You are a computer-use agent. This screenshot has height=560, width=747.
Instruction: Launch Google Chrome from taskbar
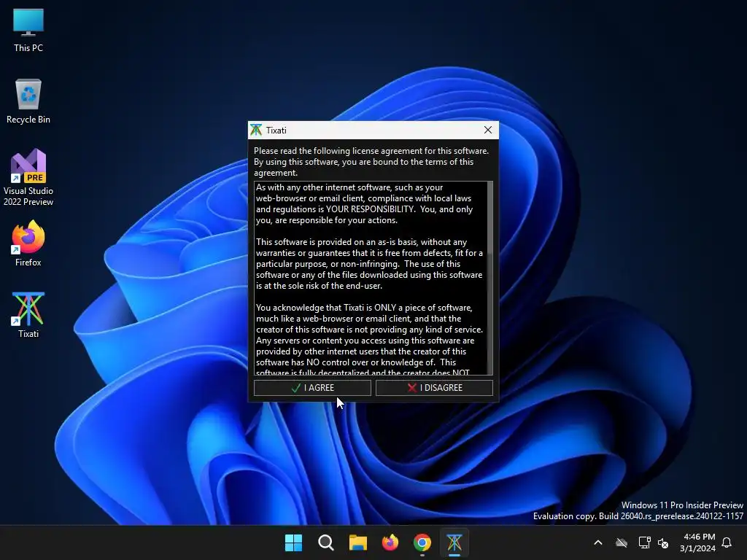(x=422, y=542)
